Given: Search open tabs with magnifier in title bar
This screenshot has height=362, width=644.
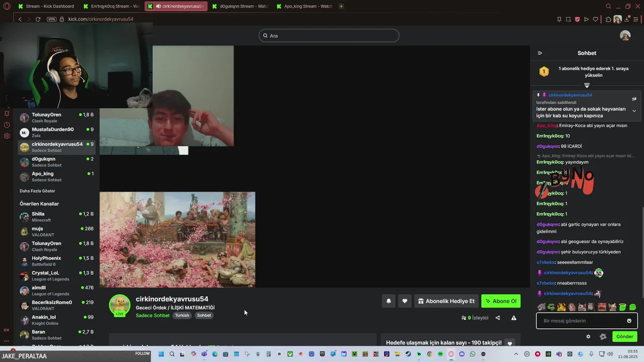Looking at the screenshot, I should coord(608,6).
